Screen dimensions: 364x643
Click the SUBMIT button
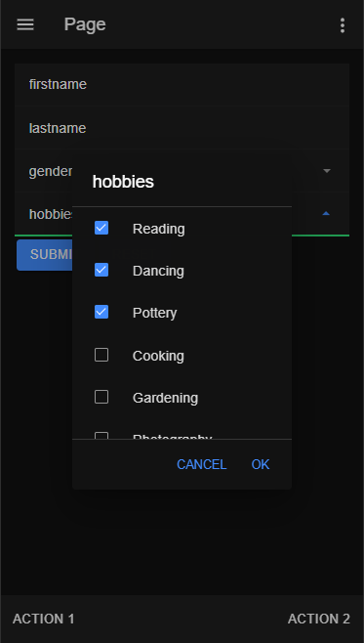click(44, 255)
